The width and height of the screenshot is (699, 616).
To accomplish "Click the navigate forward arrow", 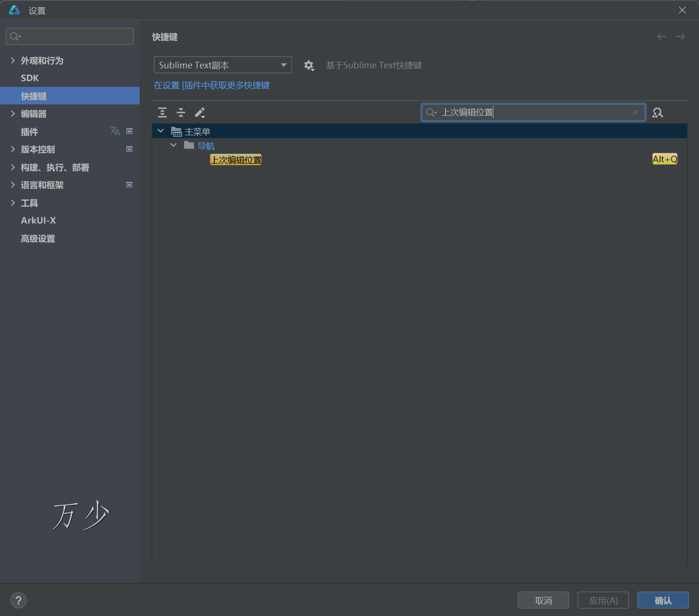I will [680, 37].
